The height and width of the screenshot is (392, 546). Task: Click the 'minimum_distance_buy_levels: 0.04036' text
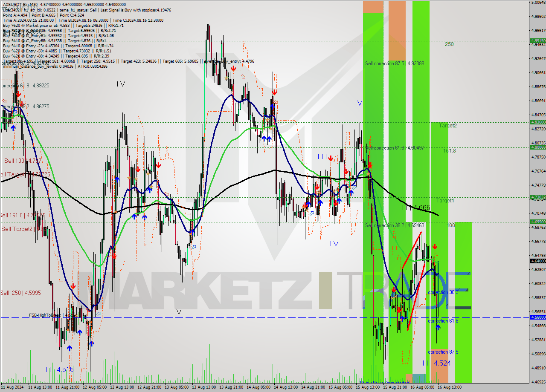(x=39, y=66)
